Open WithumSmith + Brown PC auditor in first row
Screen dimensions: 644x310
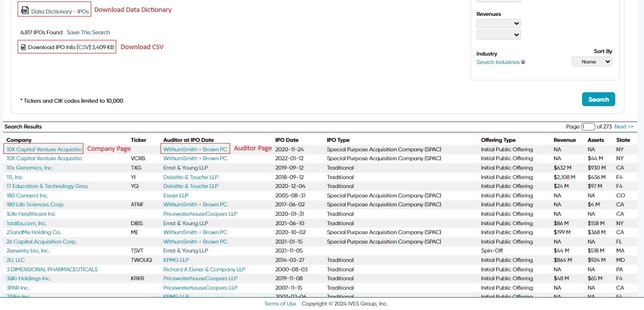click(x=195, y=149)
